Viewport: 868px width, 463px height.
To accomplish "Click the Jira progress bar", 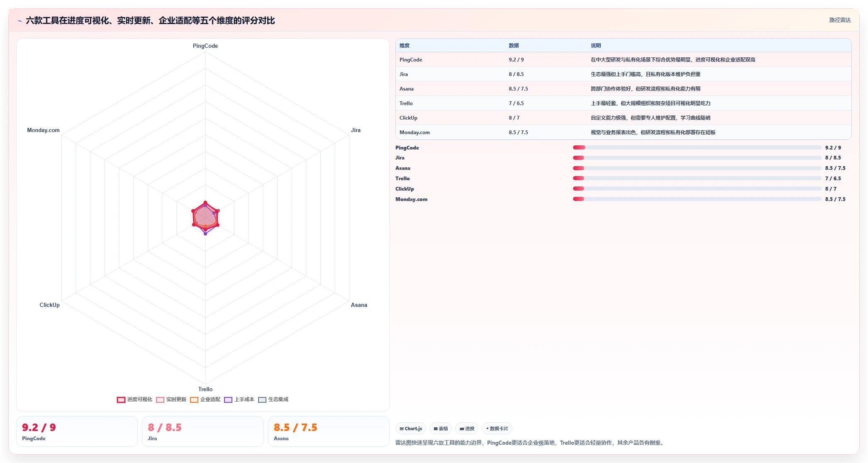I will point(697,158).
